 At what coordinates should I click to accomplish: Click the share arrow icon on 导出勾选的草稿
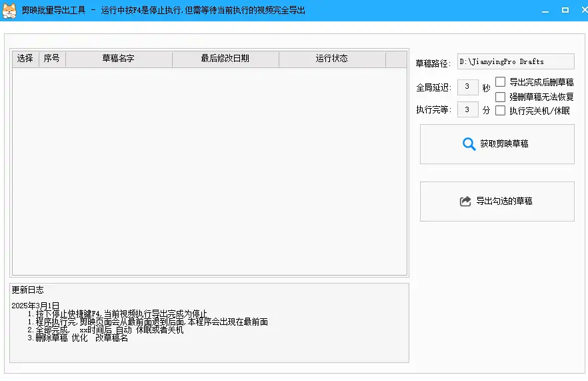click(465, 202)
